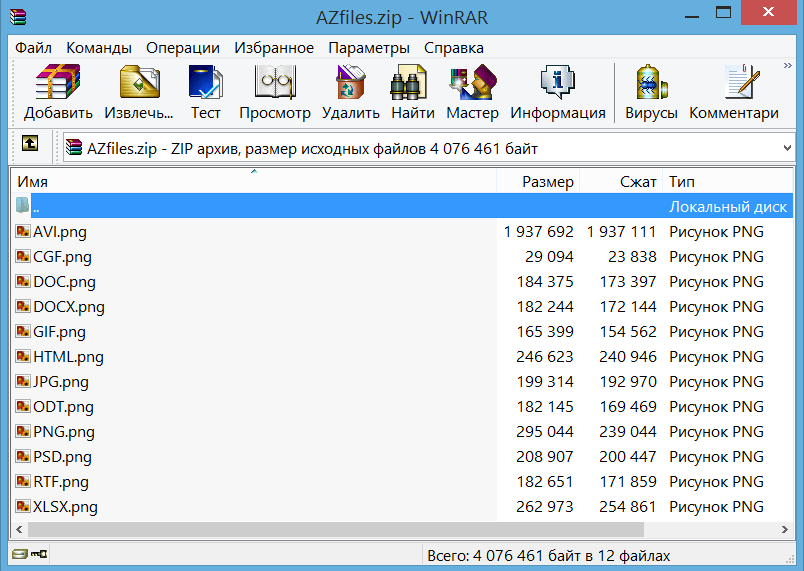Open the Справка menu
The image size is (804, 571).
454,48
